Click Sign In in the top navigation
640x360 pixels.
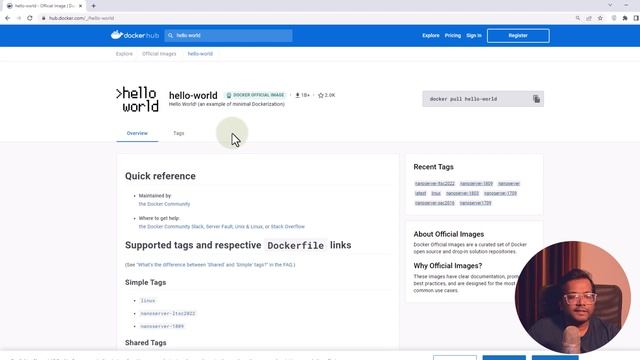474,36
